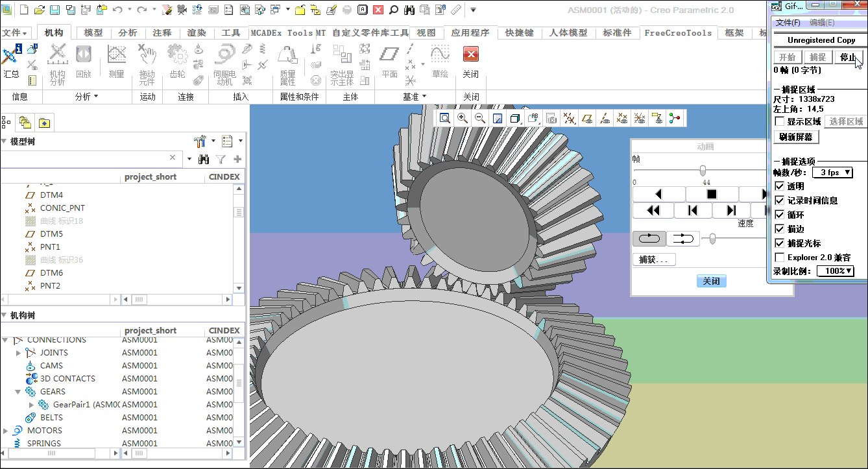This screenshot has width=868, height=469.
Task: Expand the JOINTS tree node
Action: coord(19,353)
